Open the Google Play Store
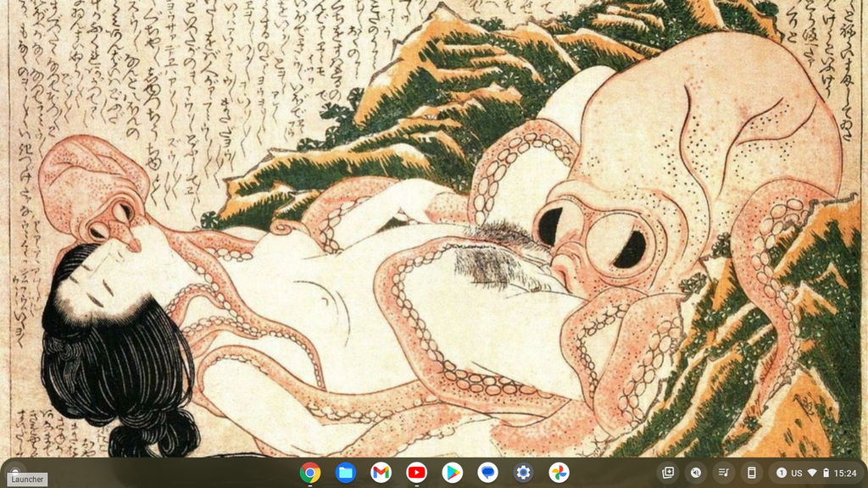 [453, 473]
